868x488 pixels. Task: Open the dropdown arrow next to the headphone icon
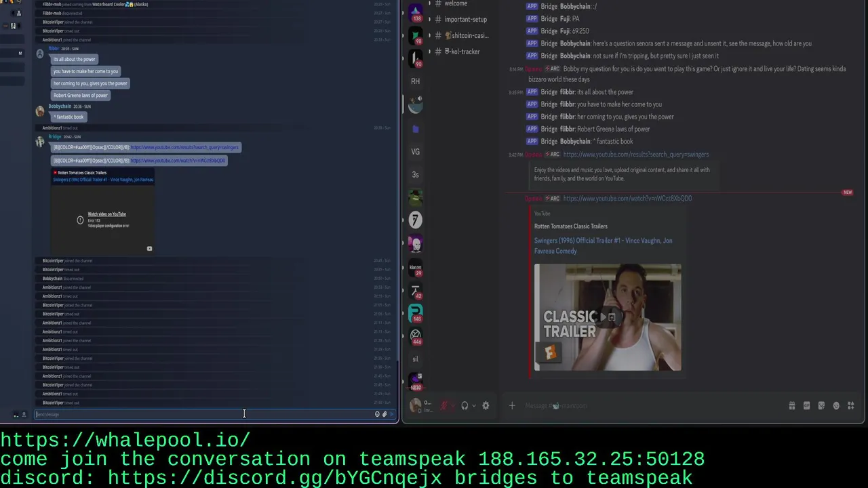(473, 406)
